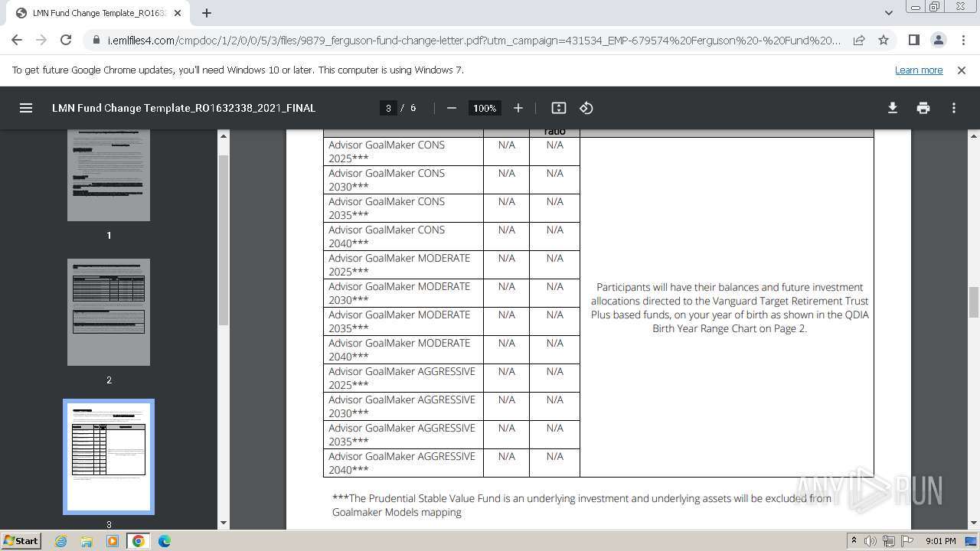Screen dimensions: 980x551
Task: Select the Advisor GoalMaker CONS 2025 row
Action: tap(452, 152)
